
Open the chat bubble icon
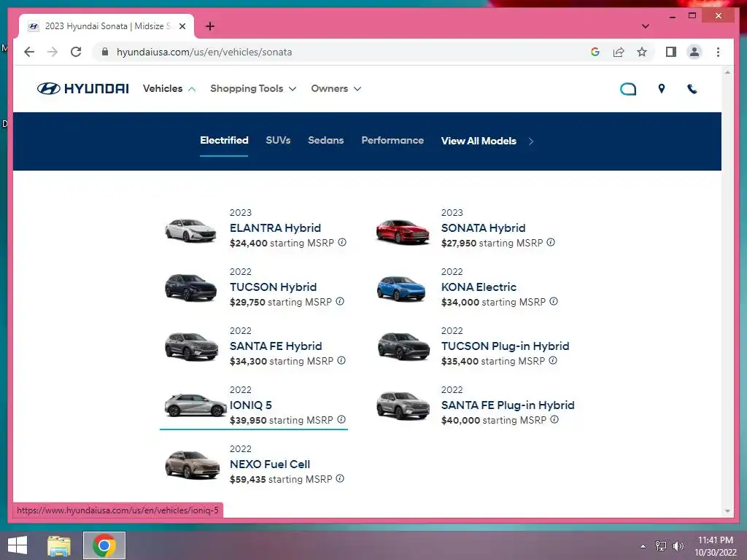[628, 89]
